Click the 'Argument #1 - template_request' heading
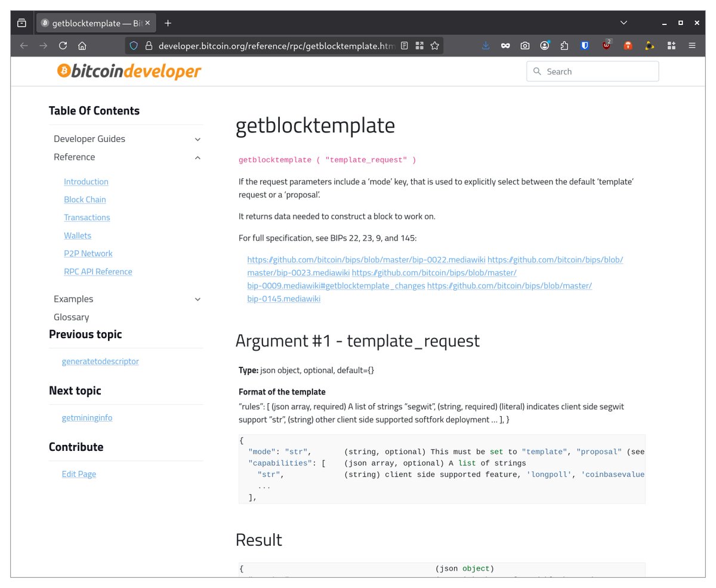 click(x=357, y=341)
